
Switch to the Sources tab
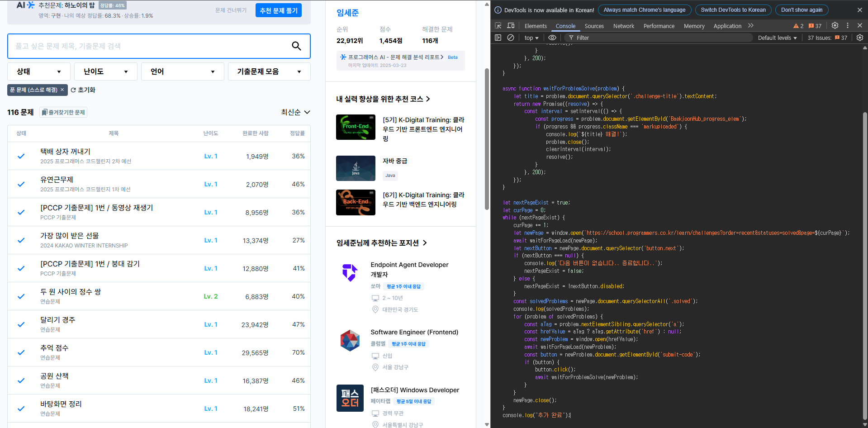594,26
